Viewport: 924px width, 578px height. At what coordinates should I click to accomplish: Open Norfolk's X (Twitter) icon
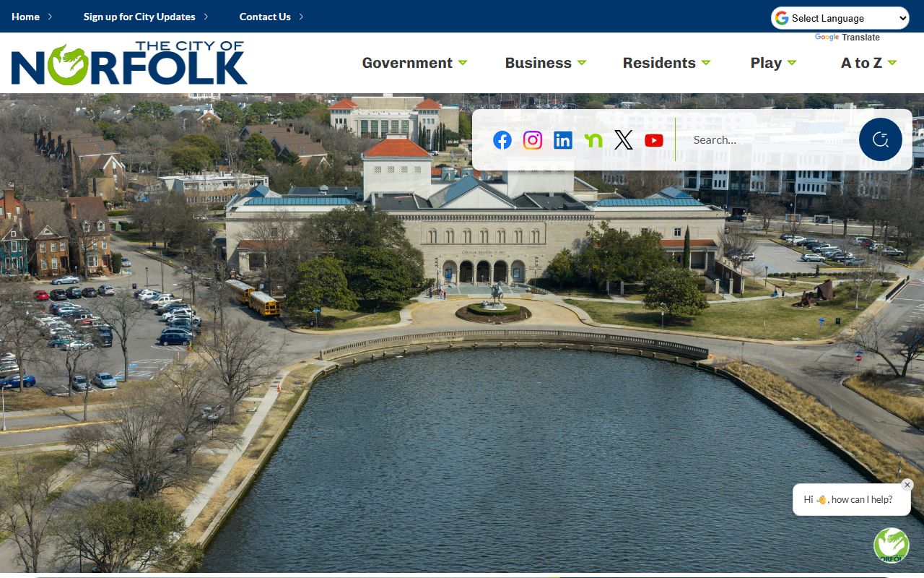click(x=624, y=140)
